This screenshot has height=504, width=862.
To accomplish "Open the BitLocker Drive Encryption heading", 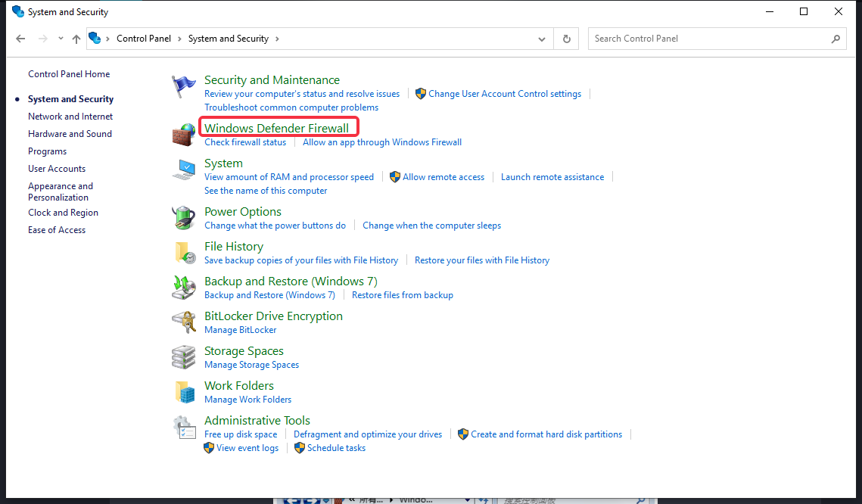I will point(273,316).
